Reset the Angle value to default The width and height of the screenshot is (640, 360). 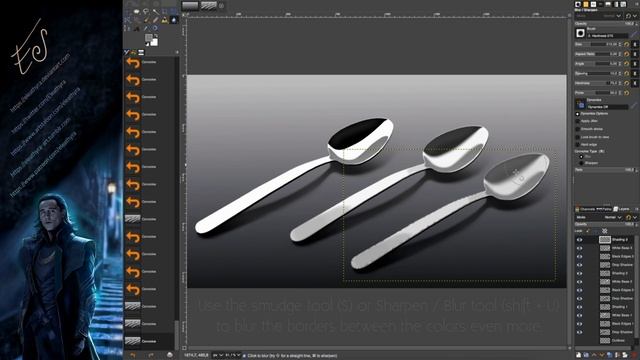point(627,64)
